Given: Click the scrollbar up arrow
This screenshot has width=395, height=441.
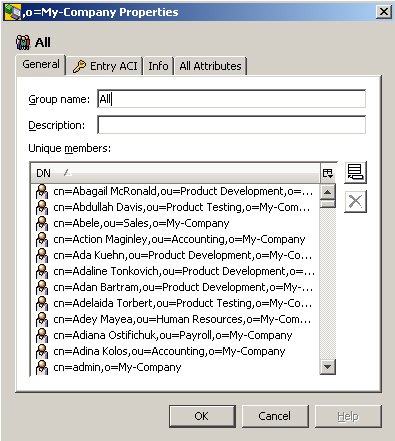Looking at the screenshot, I should pos(328,192).
